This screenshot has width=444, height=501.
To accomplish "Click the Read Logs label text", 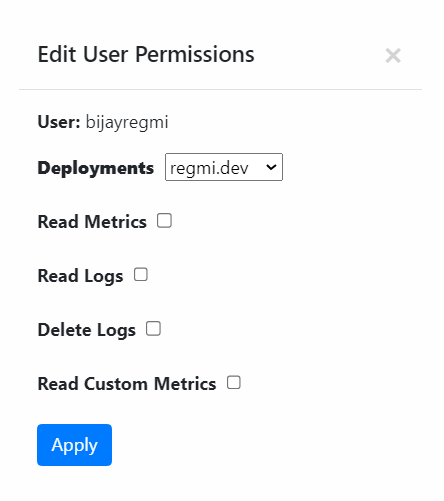I will click(80, 276).
